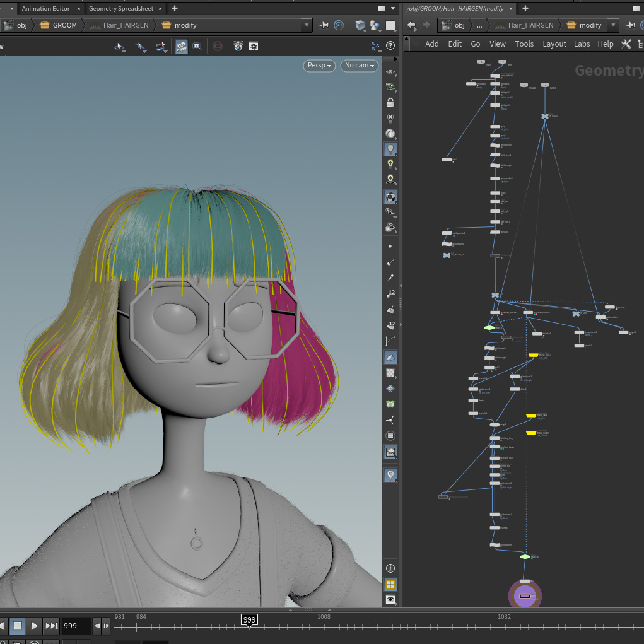The image size is (644, 644).
Task: Open the 'No cam' camera dropdown
Action: pos(360,66)
